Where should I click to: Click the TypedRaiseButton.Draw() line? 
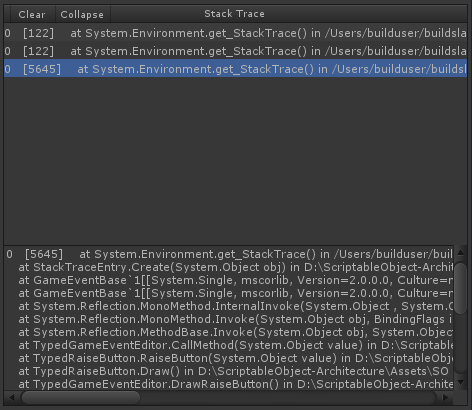[233, 371]
